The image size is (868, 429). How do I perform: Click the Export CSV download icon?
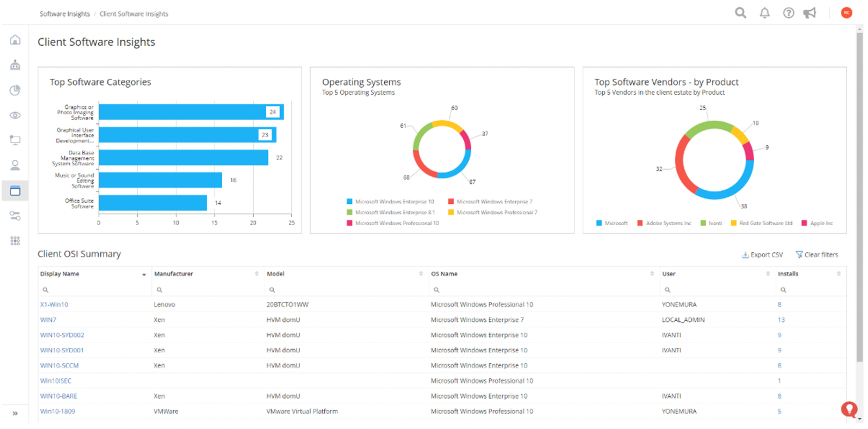745,255
